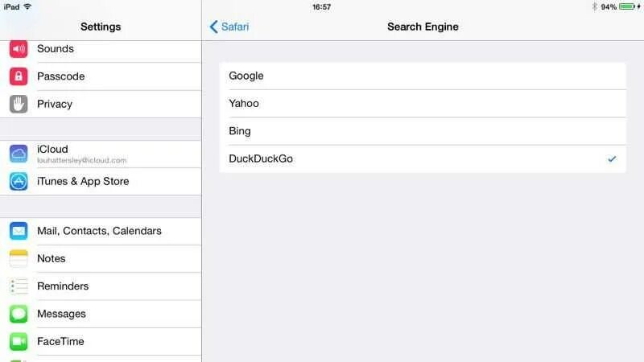This screenshot has width=644, height=362.
Task: Open iTunes & App Store settings
Action: pos(83,182)
